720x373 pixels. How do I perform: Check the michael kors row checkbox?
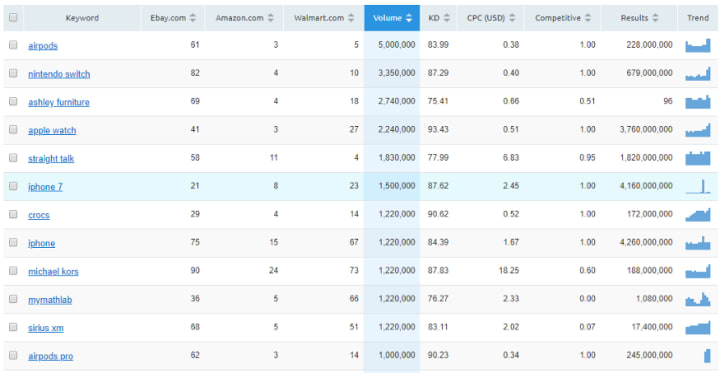tap(13, 271)
